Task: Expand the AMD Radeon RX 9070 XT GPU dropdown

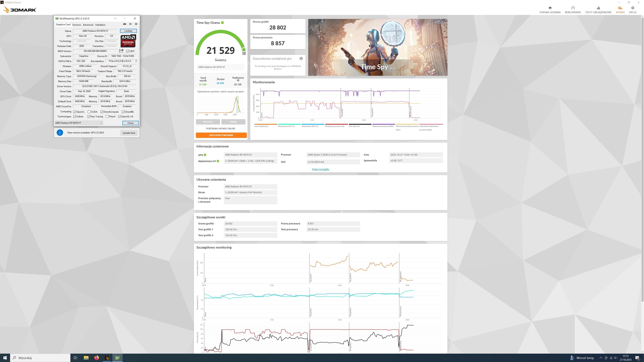Action: 101,123
